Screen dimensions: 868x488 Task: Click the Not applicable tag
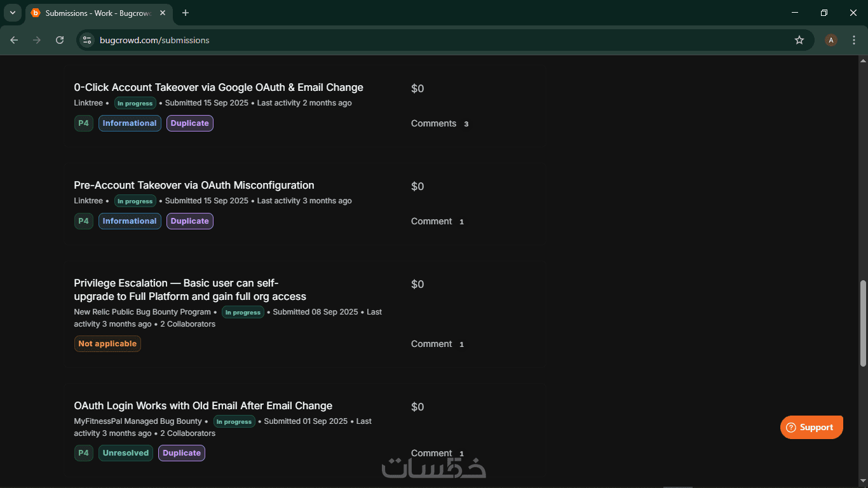pyautogui.click(x=107, y=344)
